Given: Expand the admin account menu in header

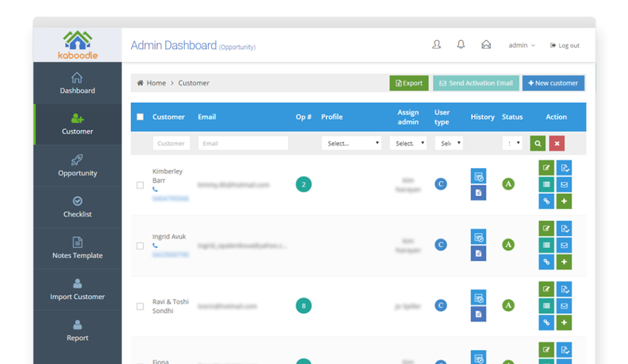Looking at the screenshot, I should tap(521, 45).
